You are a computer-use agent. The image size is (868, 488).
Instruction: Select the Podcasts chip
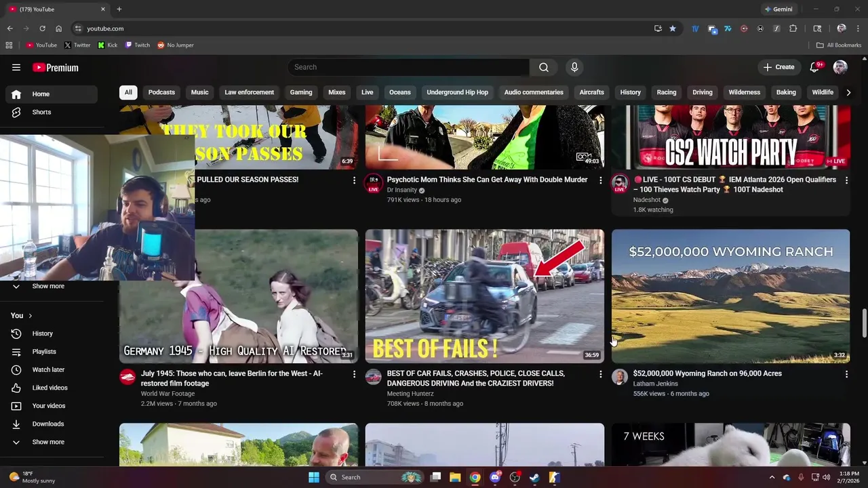pyautogui.click(x=161, y=92)
